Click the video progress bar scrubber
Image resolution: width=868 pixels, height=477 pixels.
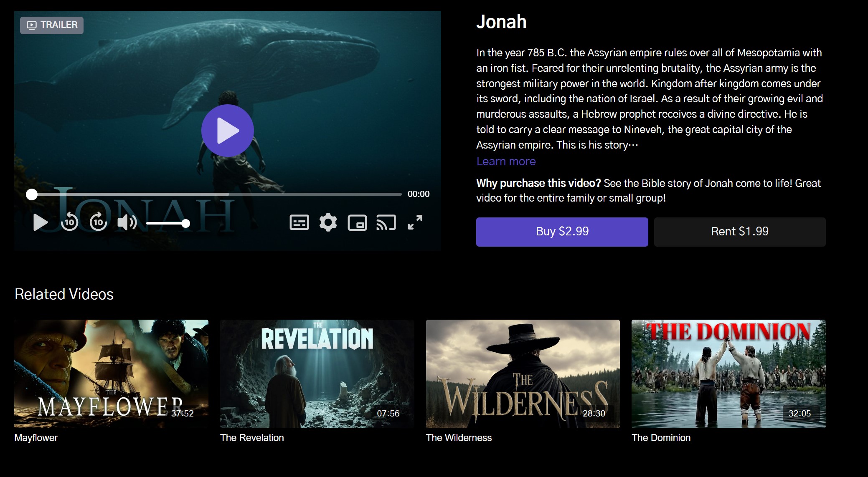pyautogui.click(x=32, y=194)
